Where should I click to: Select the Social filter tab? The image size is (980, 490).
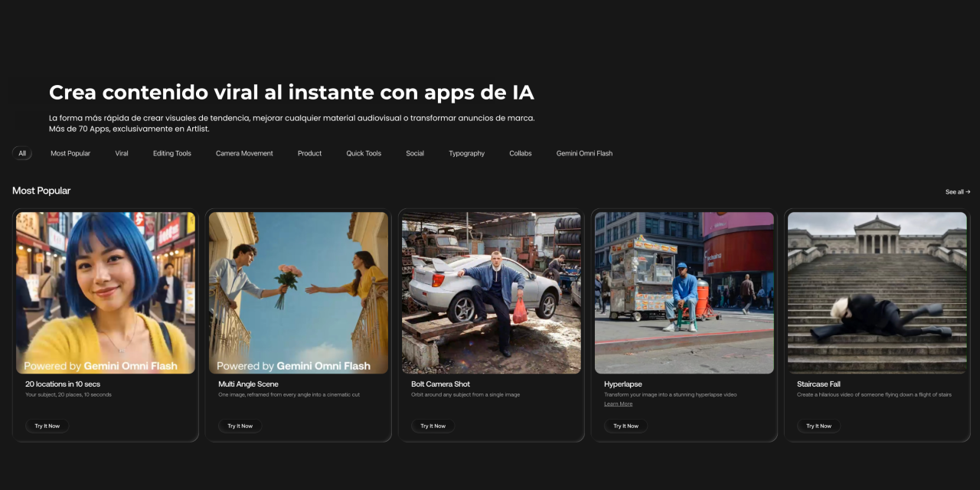tap(415, 153)
